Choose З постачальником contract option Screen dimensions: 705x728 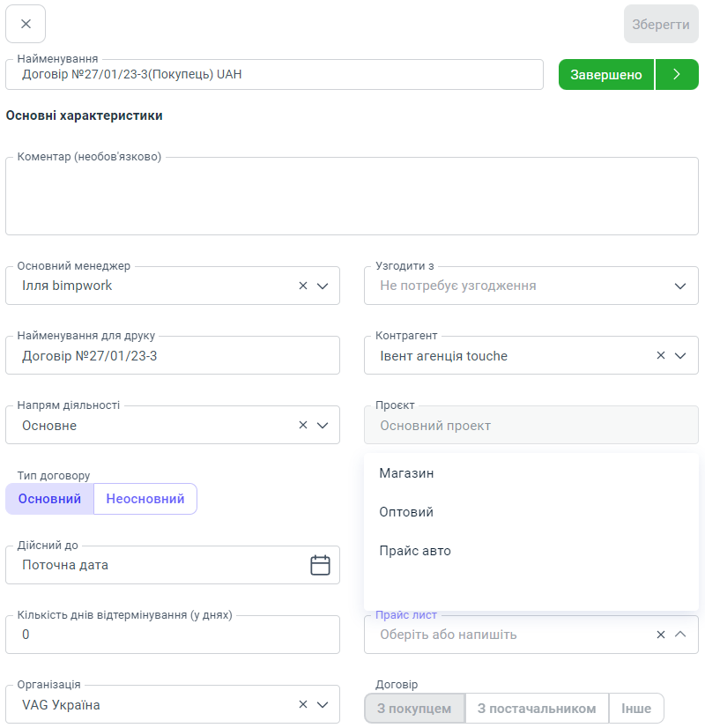click(x=537, y=709)
